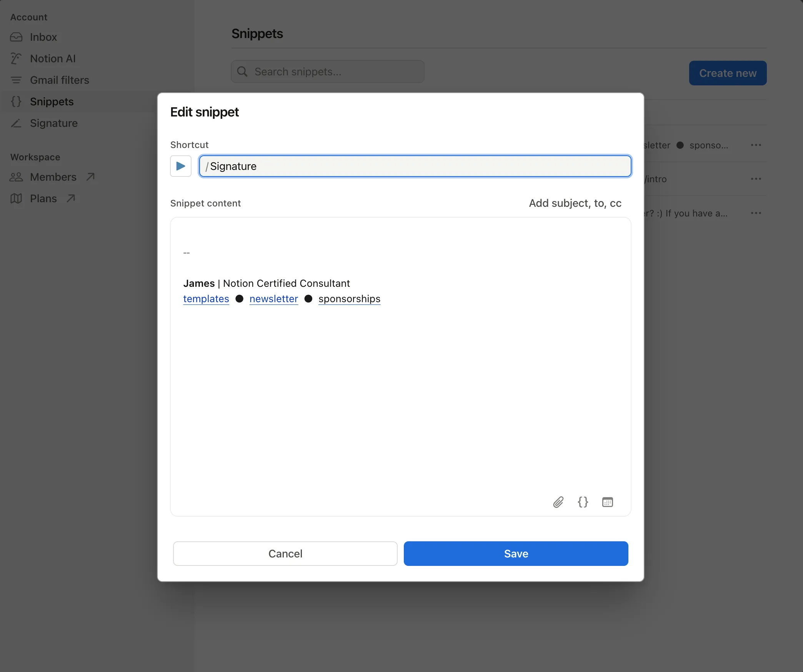Click Add subject, to, cc
Screen dimensions: 803x672
coord(575,203)
